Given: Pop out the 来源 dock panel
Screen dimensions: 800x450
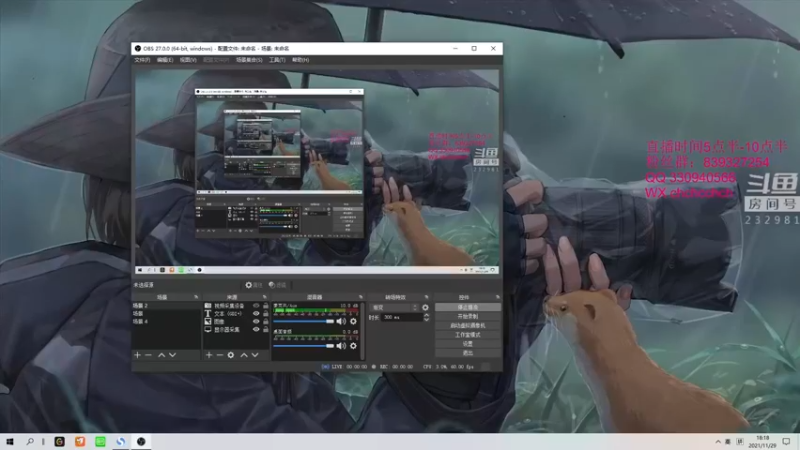Looking at the screenshot, I should pyautogui.click(x=264, y=297).
